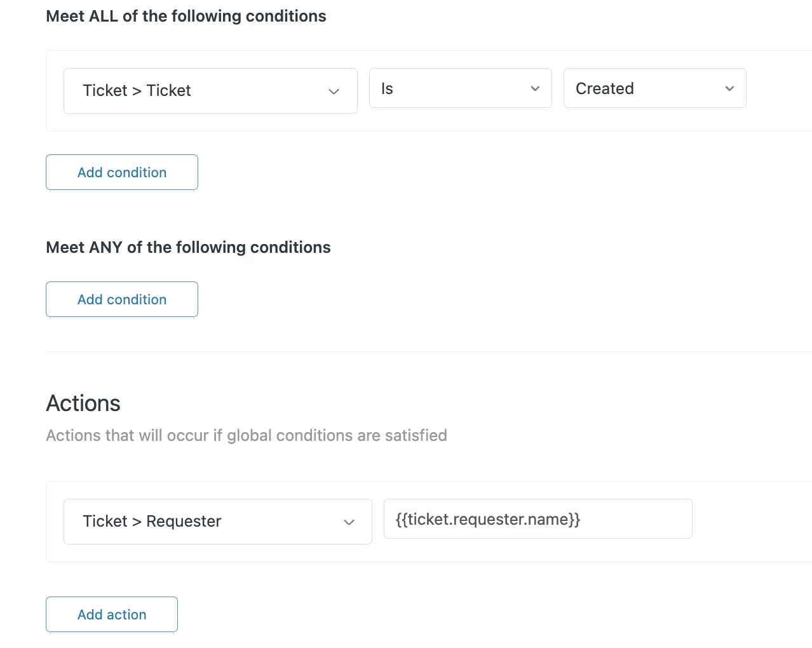Click the chevron arrow in the "Is" selector
Viewport: 812px width, 648px height.
pyautogui.click(x=535, y=89)
